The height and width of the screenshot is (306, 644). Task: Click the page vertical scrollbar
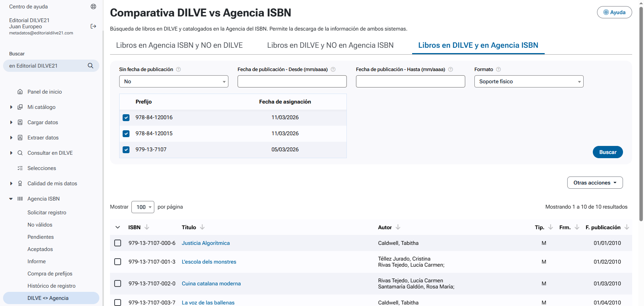click(x=641, y=115)
